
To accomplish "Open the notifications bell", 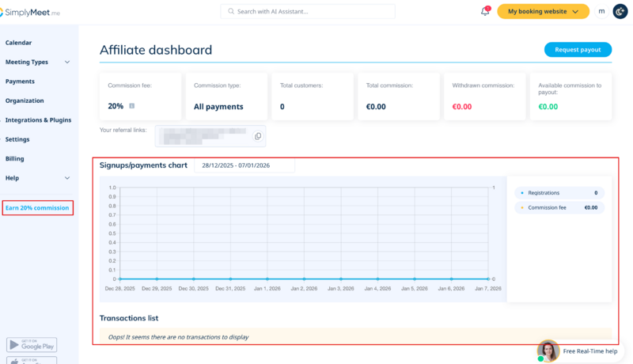I will (x=485, y=12).
